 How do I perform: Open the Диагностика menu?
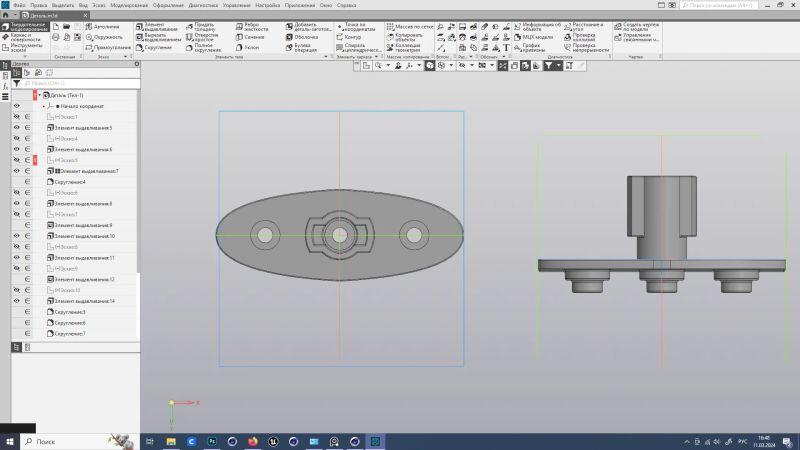point(203,5)
